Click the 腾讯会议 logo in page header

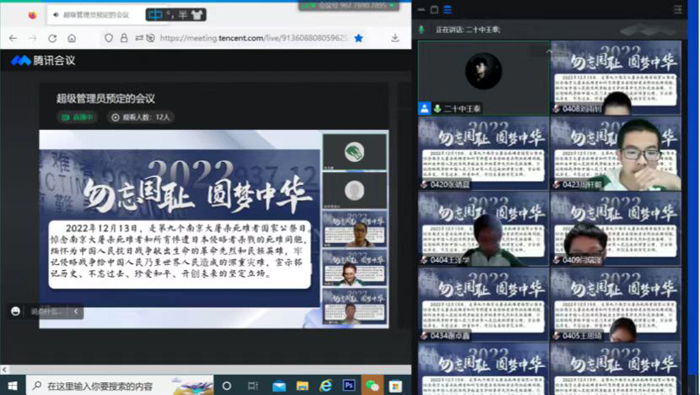tap(43, 60)
